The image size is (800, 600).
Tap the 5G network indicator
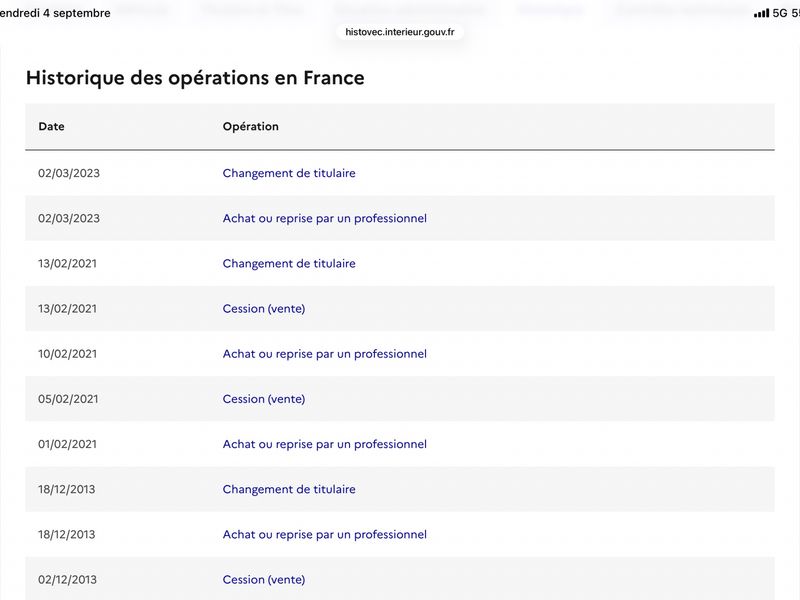(780, 13)
